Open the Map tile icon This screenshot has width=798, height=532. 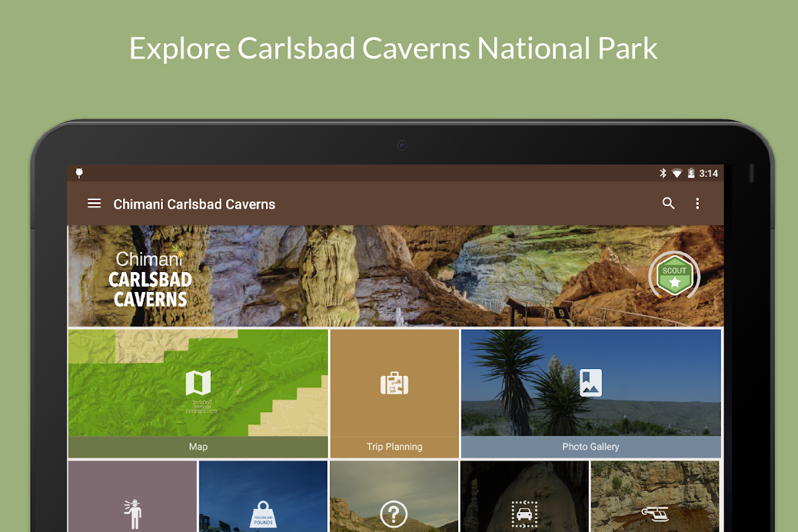click(198, 383)
